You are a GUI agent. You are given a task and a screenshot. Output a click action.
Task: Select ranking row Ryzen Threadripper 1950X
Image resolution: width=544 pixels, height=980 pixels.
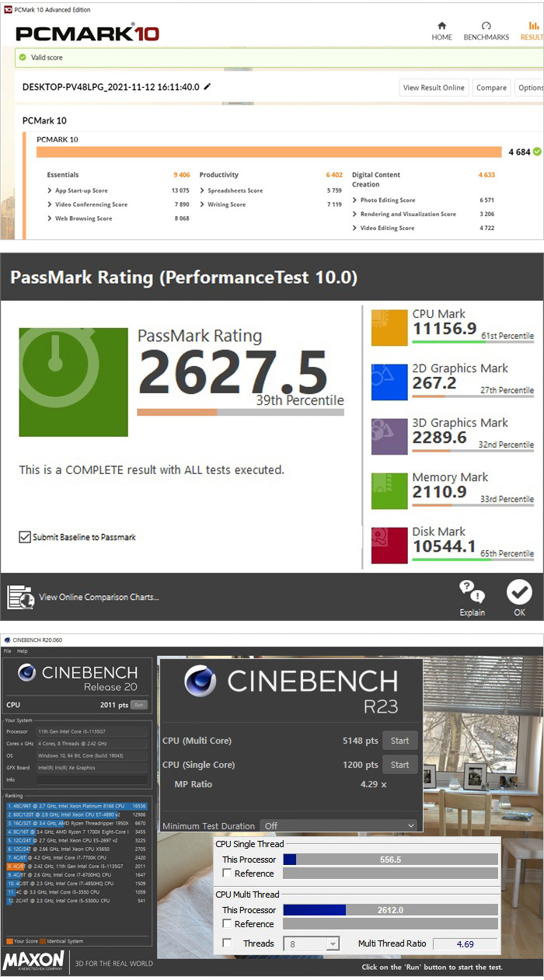click(77, 822)
